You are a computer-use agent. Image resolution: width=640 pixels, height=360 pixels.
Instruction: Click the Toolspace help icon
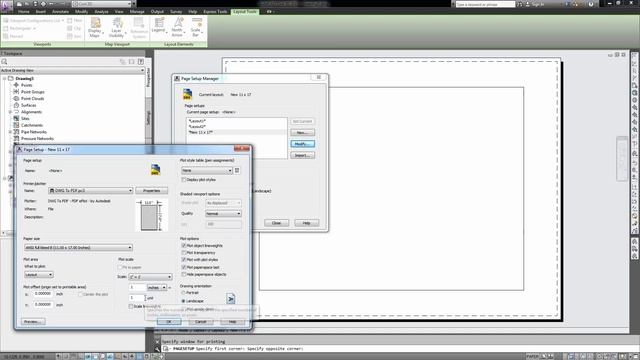click(140, 62)
